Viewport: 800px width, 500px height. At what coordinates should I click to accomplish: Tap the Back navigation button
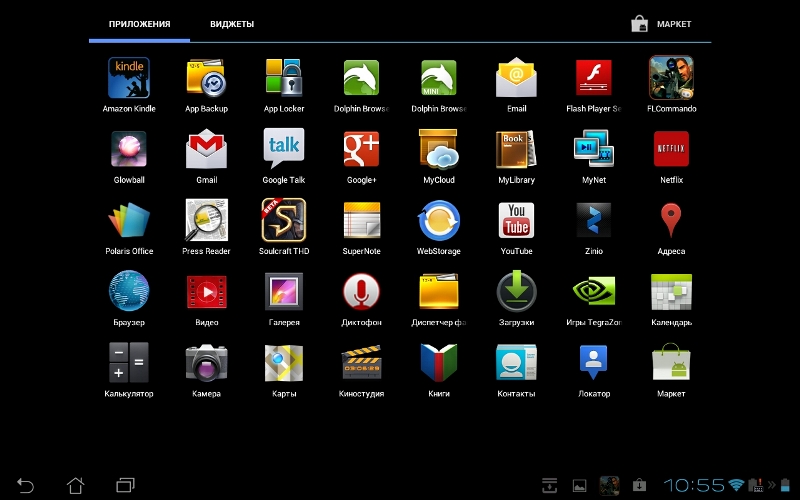25,485
